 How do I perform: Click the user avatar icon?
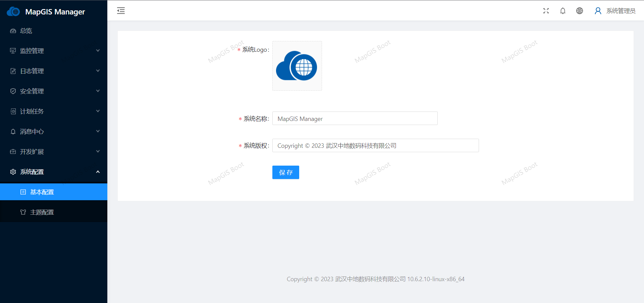click(x=598, y=11)
